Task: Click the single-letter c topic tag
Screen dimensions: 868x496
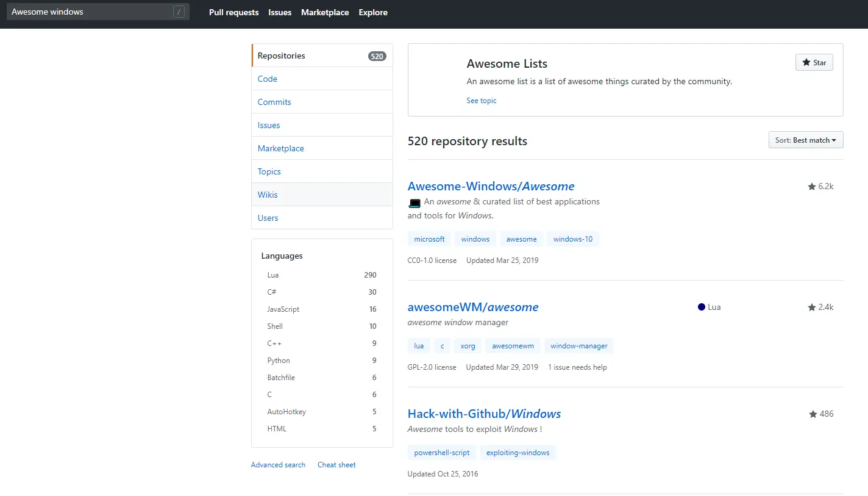Action: click(x=443, y=346)
